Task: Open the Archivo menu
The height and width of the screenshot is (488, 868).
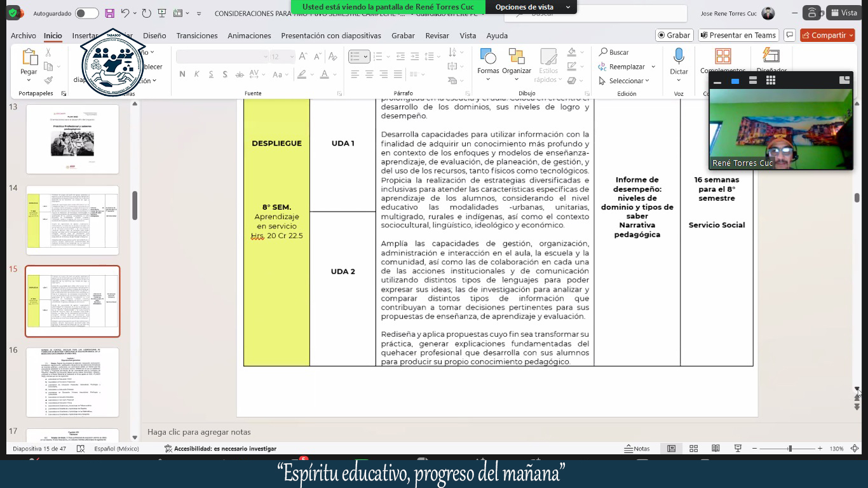Action: [x=24, y=36]
